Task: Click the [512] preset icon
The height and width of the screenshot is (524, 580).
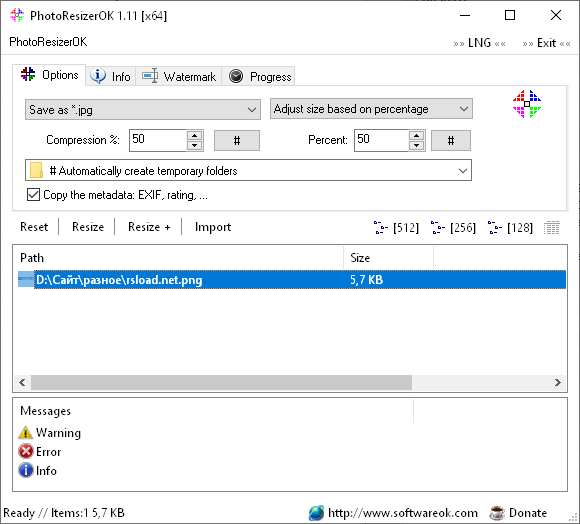Action: (380, 227)
